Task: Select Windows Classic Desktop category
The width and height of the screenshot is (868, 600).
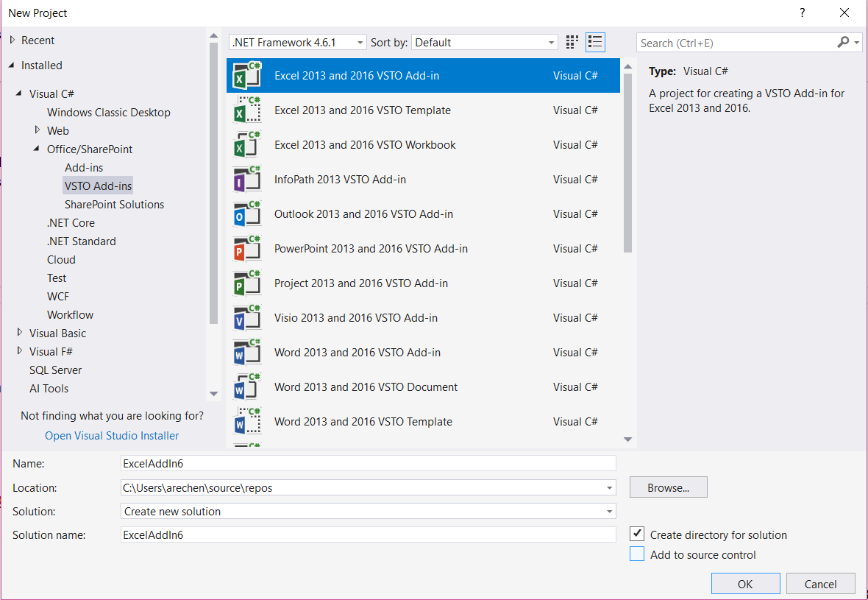Action: [x=109, y=113]
